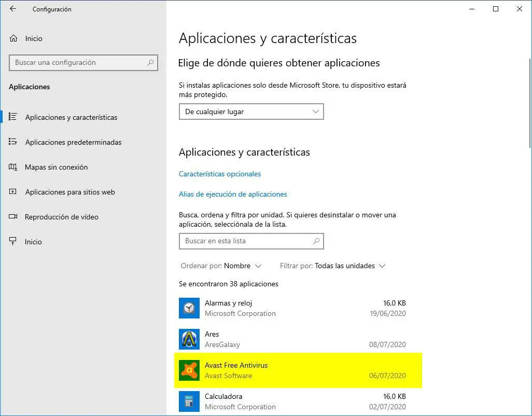Viewport: 532px width, 416px height.
Task: Select Avast Free Antivirus entry name
Action: pyautogui.click(x=236, y=365)
